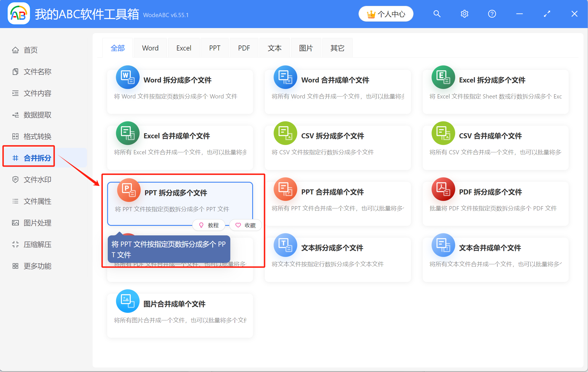
Task: Click the 个人中心 button
Action: (386, 14)
